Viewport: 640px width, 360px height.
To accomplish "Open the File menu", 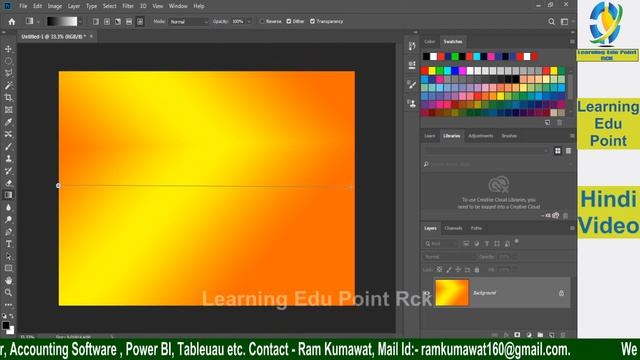I will coord(23,6).
